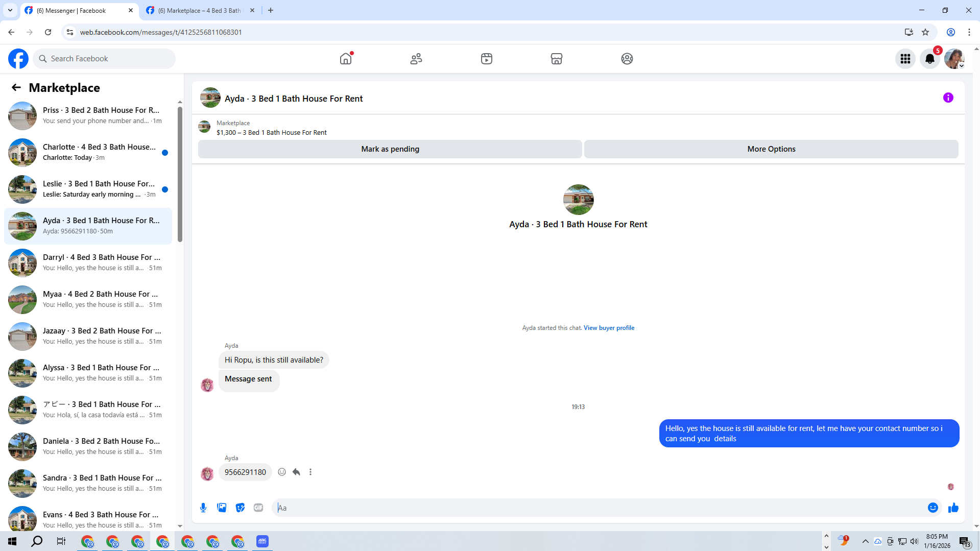The width and height of the screenshot is (980, 551).
Task: Reload the page
Action: point(48,32)
